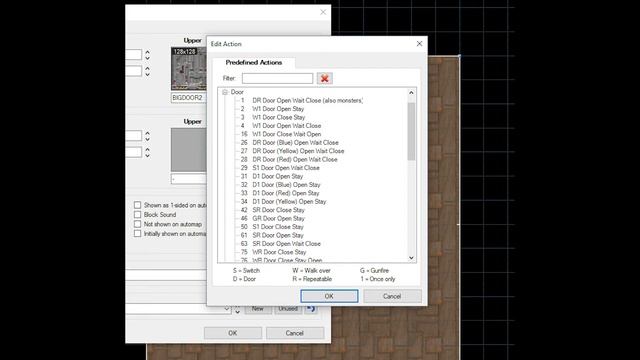The height and width of the screenshot is (360, 640).
Task: Select action 16 W1 Door Close Wait Open
Action: point(280,134)
